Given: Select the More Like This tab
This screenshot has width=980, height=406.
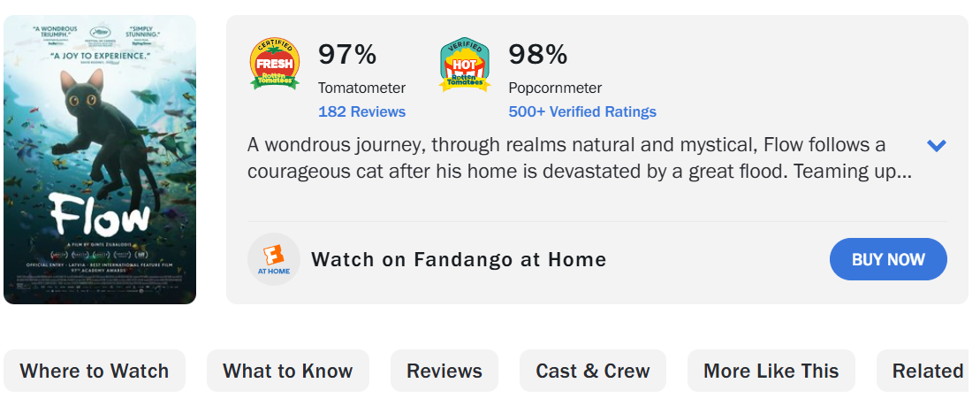Looking at the screenshot, I should click(771, 371).
